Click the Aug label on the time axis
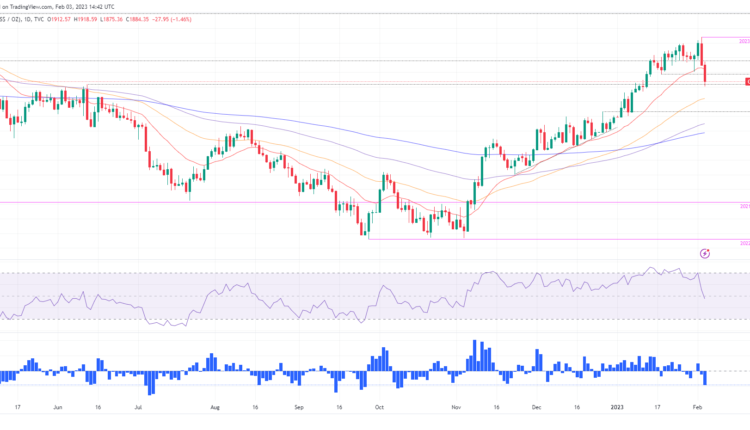750x430 pixels. (x=216, y=408)
